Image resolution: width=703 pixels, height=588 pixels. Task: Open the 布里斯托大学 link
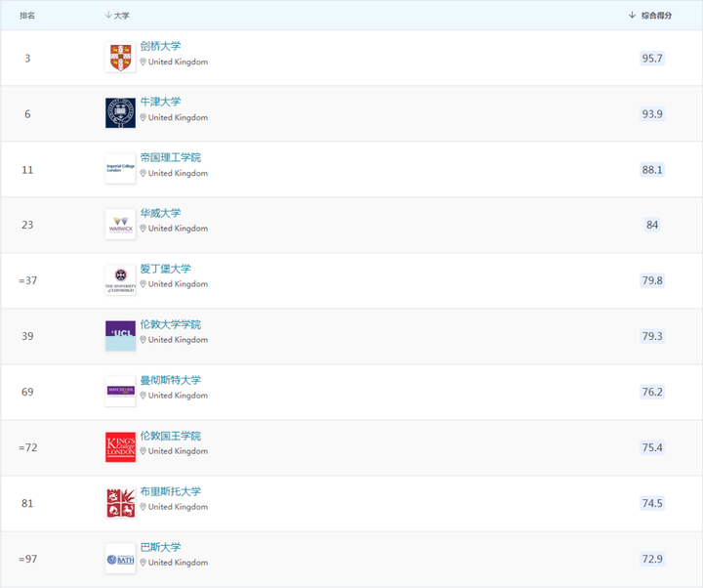coord(170,491)
